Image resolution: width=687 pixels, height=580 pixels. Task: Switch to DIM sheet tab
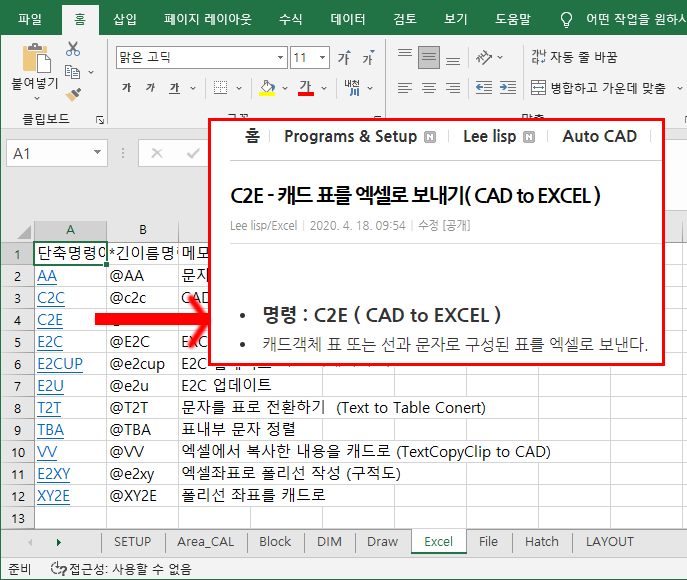(329, 542)
